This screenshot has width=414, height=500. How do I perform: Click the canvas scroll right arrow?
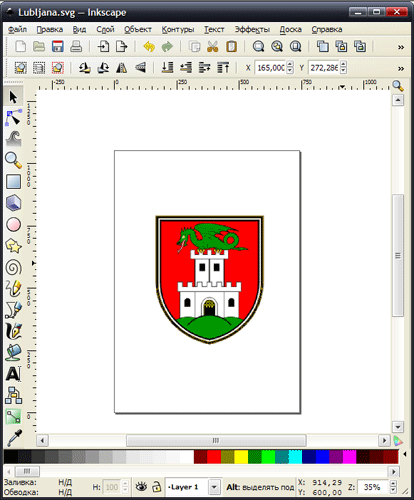click(x=384, y=440)
